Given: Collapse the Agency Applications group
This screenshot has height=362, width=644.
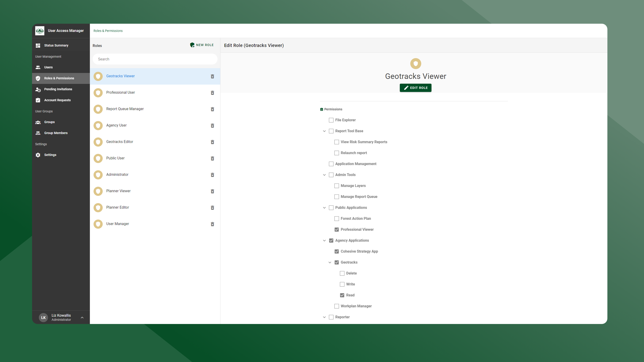Looking at the screenshot, I should coord(324,241).
